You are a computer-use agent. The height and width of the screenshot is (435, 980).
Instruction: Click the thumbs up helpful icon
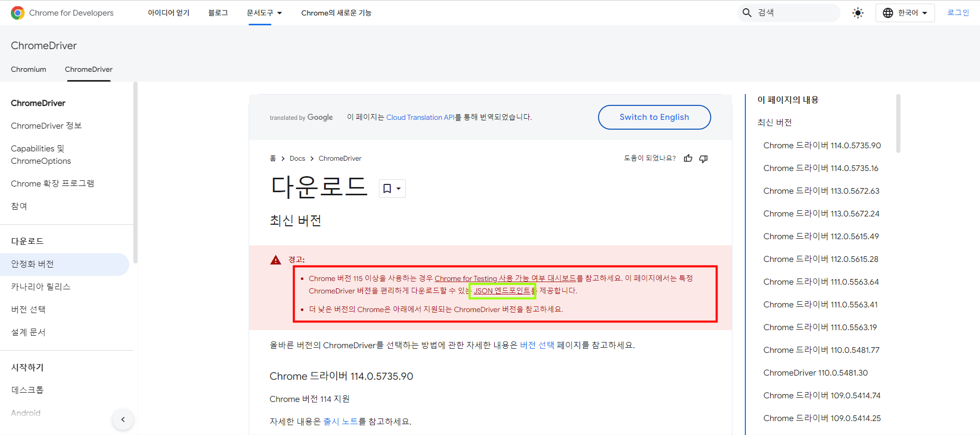[x=688, y=159]
